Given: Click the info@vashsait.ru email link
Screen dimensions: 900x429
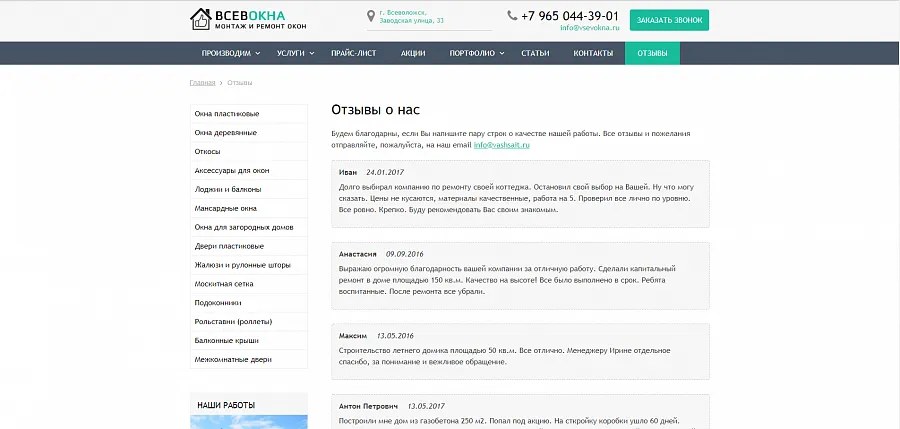Looking at the screenshot, I should (501, 145).
